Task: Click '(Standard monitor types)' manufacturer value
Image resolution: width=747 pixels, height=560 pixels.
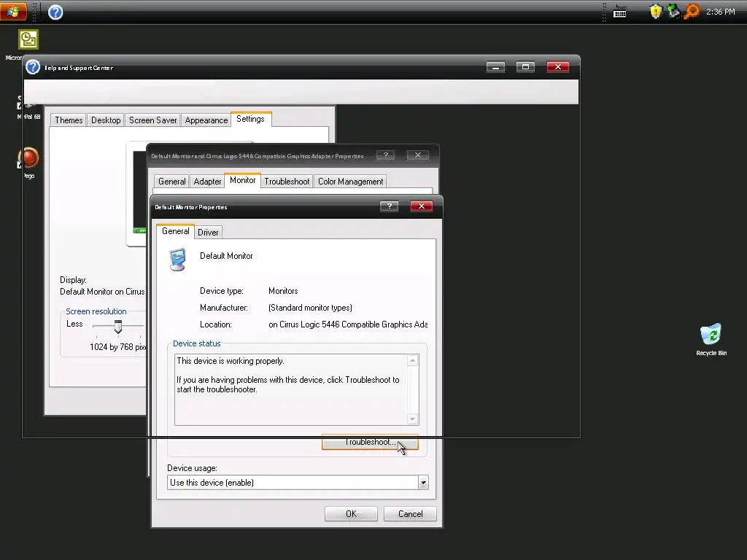Action: tap(310, 308)
